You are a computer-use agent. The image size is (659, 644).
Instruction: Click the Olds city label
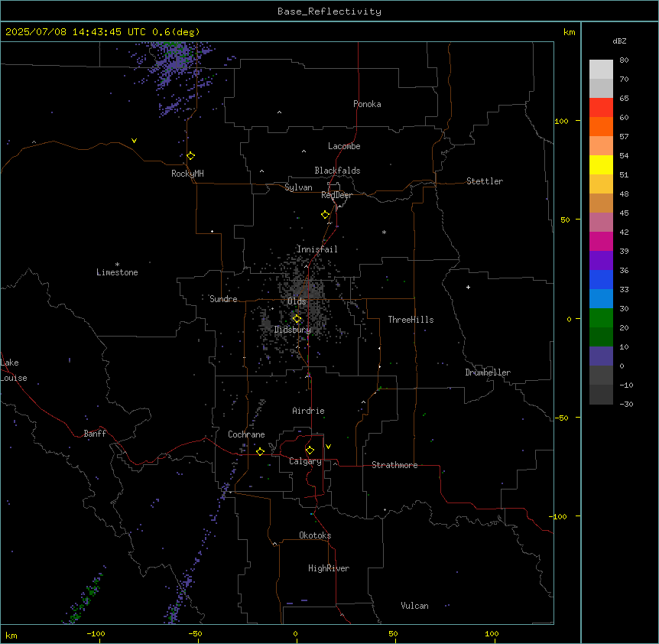click(297, 301)
